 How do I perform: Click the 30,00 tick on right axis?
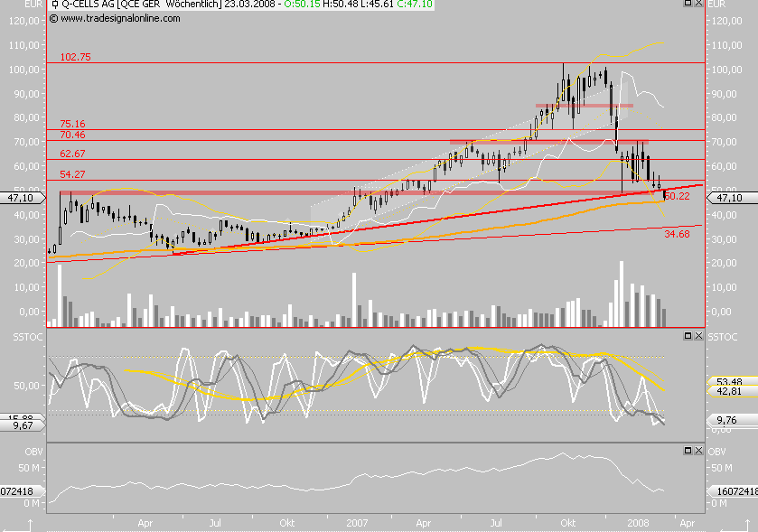point(724,239)
